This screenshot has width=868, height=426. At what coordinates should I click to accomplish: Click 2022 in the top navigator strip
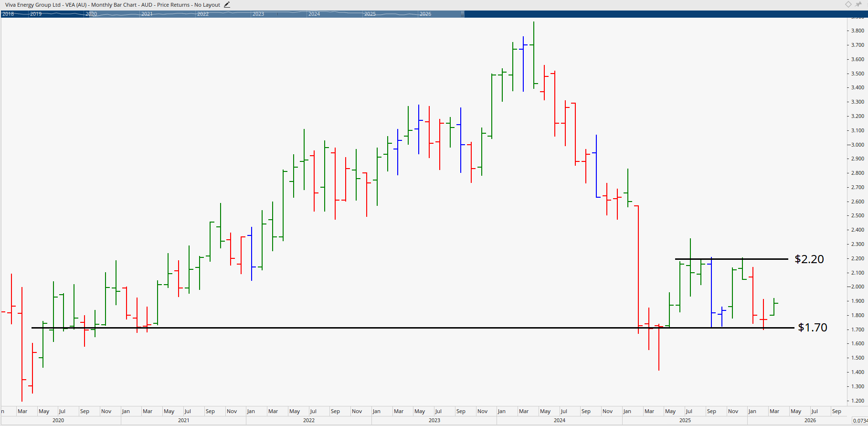[203, 14]
